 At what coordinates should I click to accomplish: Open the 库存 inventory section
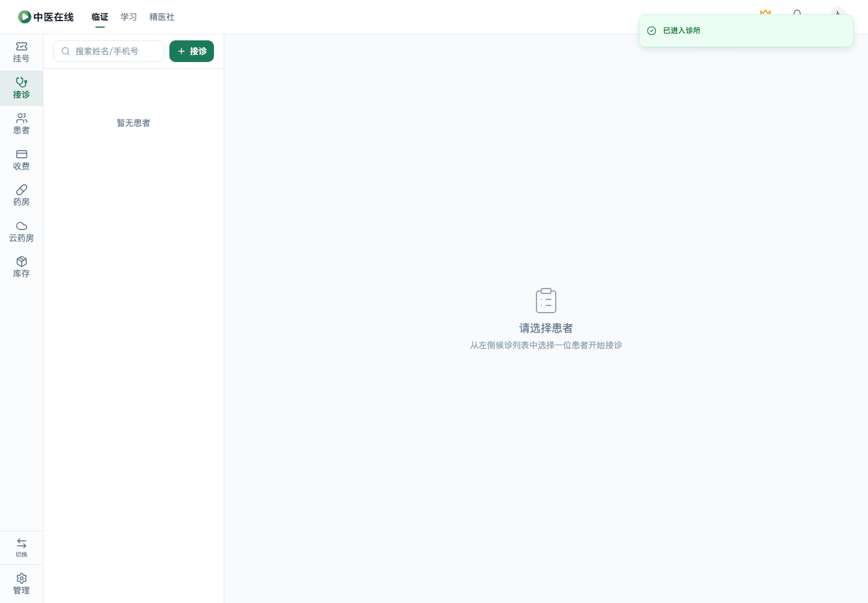(21, 267)
